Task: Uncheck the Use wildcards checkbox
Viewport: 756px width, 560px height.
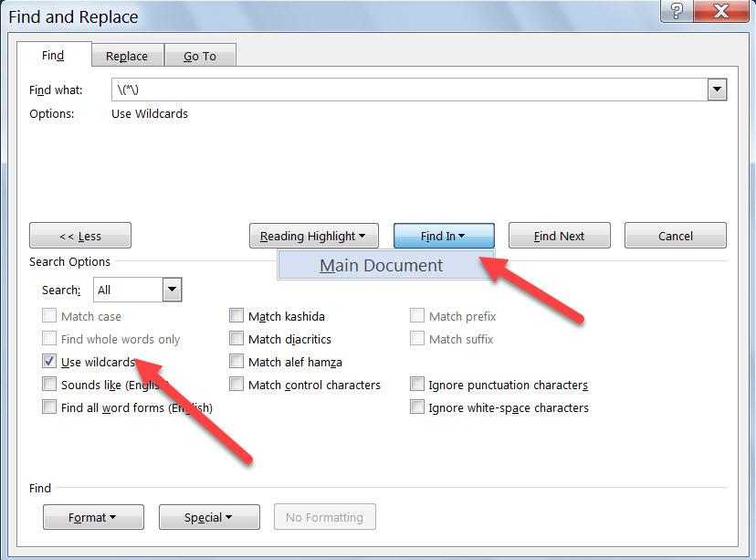Action: (x=49, y=362)
